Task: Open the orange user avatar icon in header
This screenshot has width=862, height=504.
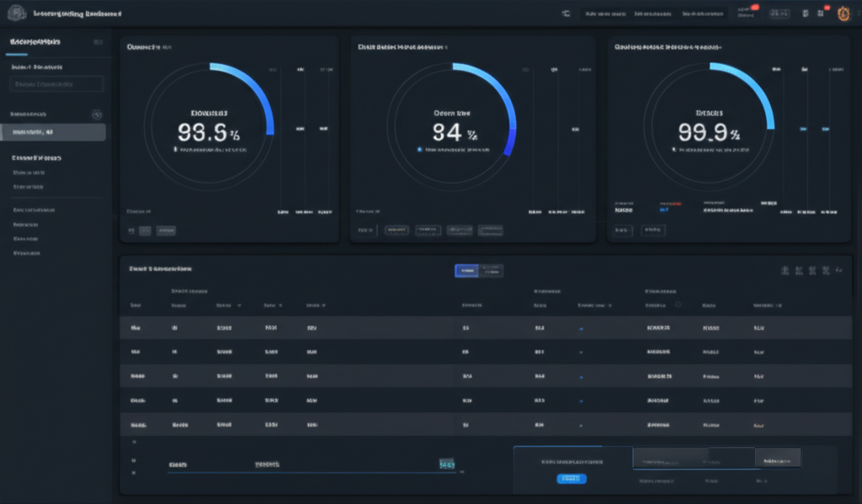Action: pos(844,13)
